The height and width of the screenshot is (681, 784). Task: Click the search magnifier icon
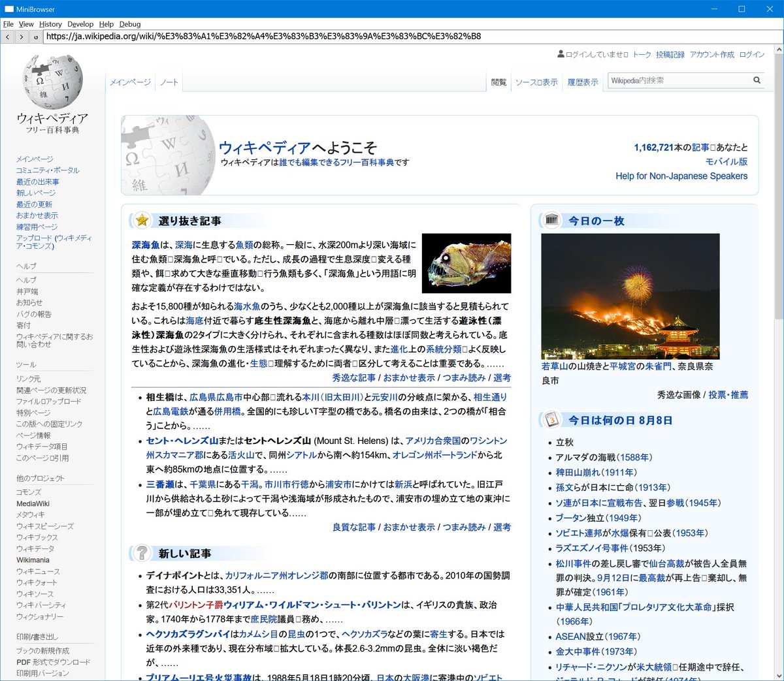coord(757,80)
